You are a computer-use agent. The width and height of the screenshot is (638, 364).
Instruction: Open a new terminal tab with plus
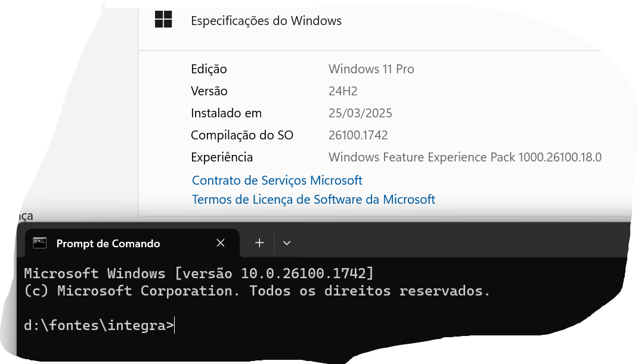point(259,243)
